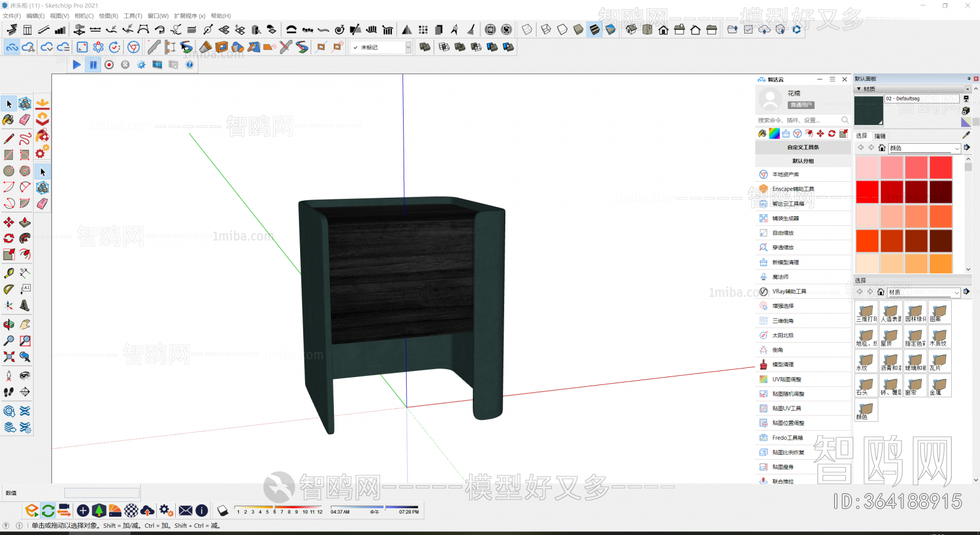The width and height of the screenshot is (980, 535).
Task: Click the Zoom Extents tool
Action: coord(9,356)
